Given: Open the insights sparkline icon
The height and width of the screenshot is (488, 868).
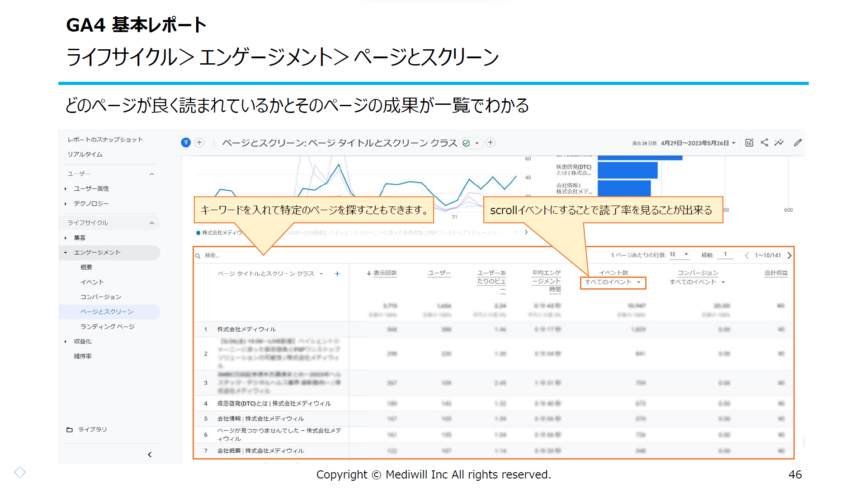Looking at the screenshot, I should coord(779,143).
